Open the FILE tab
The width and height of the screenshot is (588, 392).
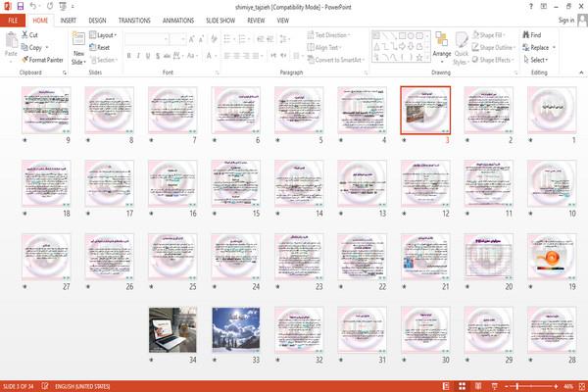click(13, 21)
